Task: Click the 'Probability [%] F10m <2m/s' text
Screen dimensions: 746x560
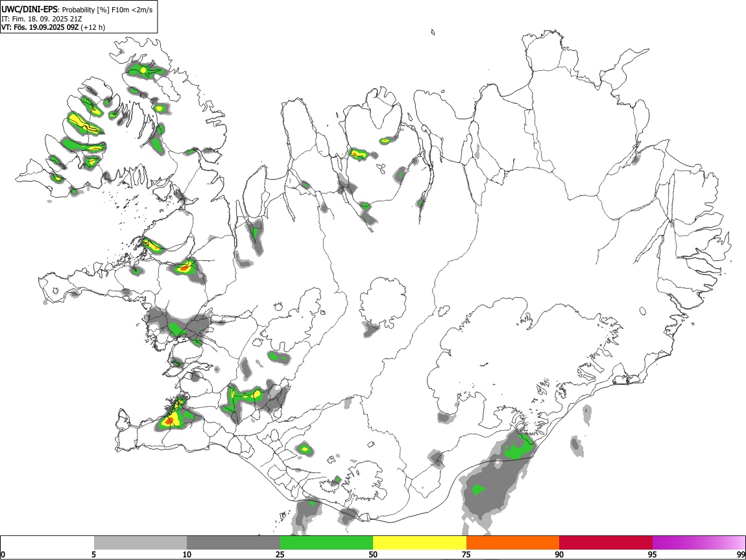Action: click(108, 10)
